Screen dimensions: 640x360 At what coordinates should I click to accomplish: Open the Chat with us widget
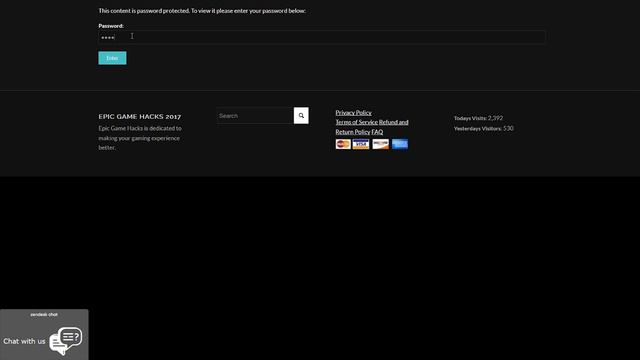44,335
